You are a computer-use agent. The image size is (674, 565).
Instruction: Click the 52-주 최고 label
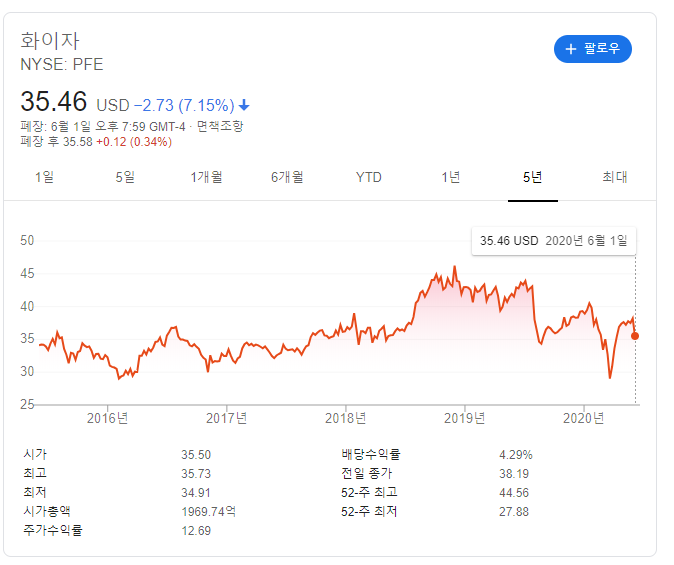[x=369, y=492]
